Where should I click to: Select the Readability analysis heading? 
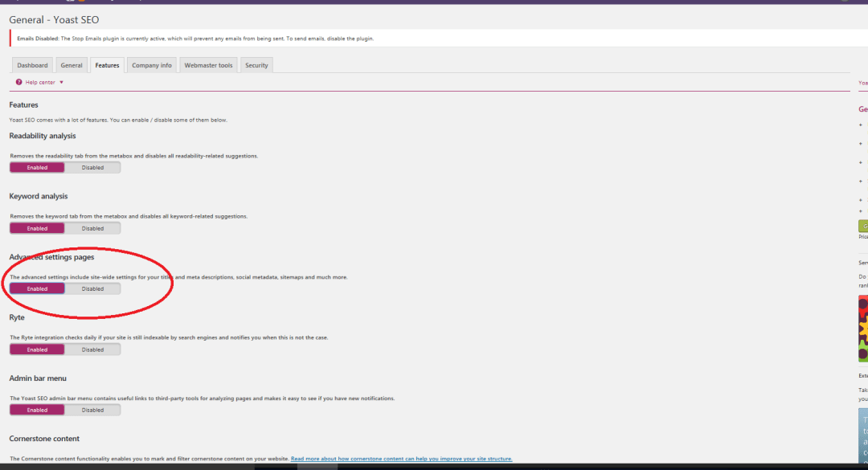pos(43,136)
